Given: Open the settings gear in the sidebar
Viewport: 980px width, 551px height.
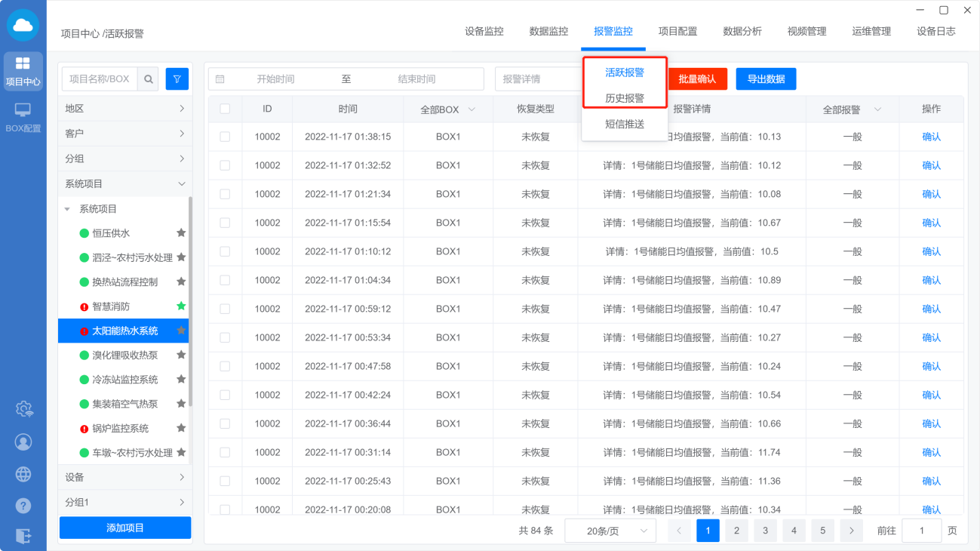Looking at the screenshot, I should pyautogui.click(x=23, y=409).
